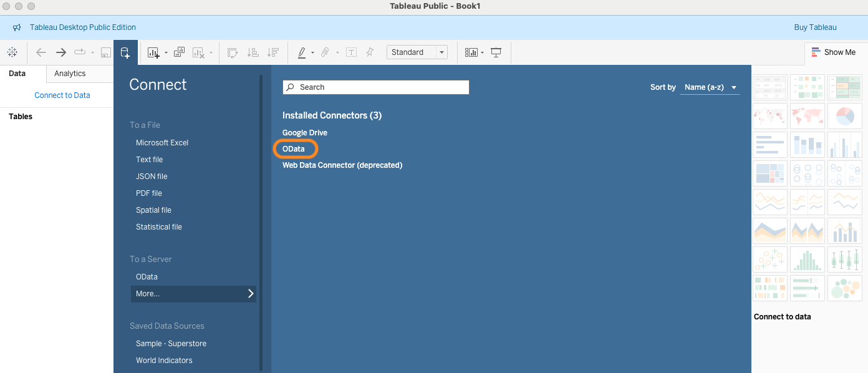Open World Indicators saved data source

164,361
